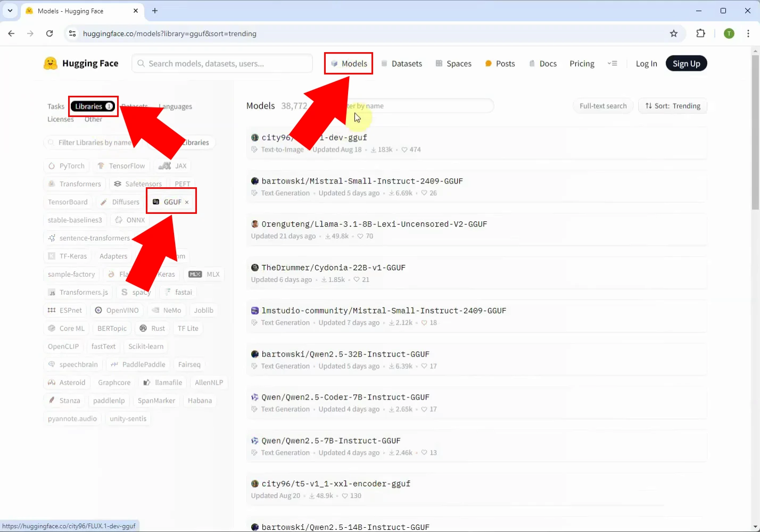Bookmark this page with the star icon
Image resolution: width=760 pixels, height=532 pixels.
[674, 34]
